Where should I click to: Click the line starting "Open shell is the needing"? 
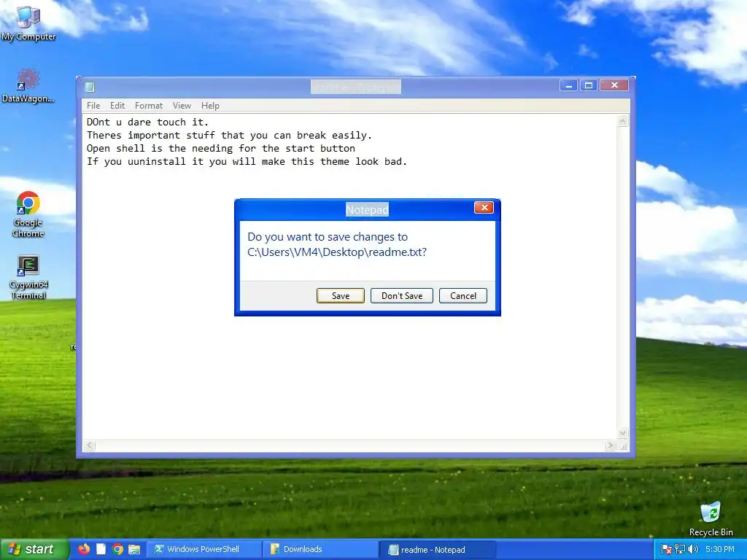(220, 148)
